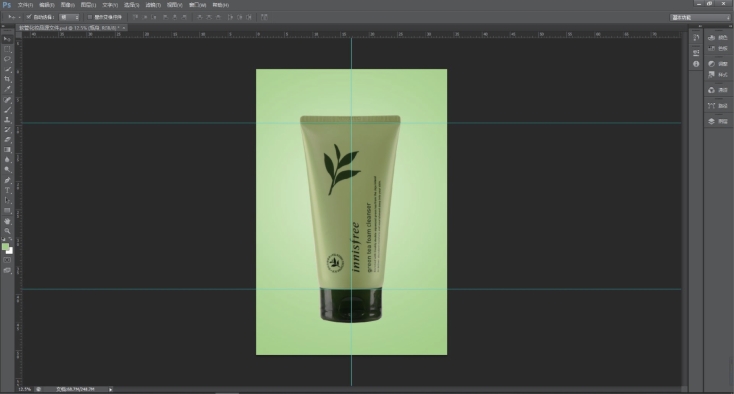Select the Hand tool
Image resolution: width=734 pixels, height=394 pixels.
click(7, 221)
